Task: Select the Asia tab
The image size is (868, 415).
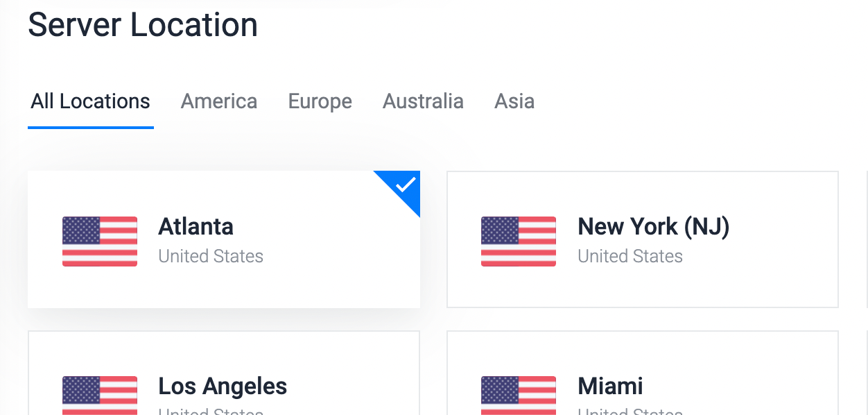Action: [x=514, y=101]
